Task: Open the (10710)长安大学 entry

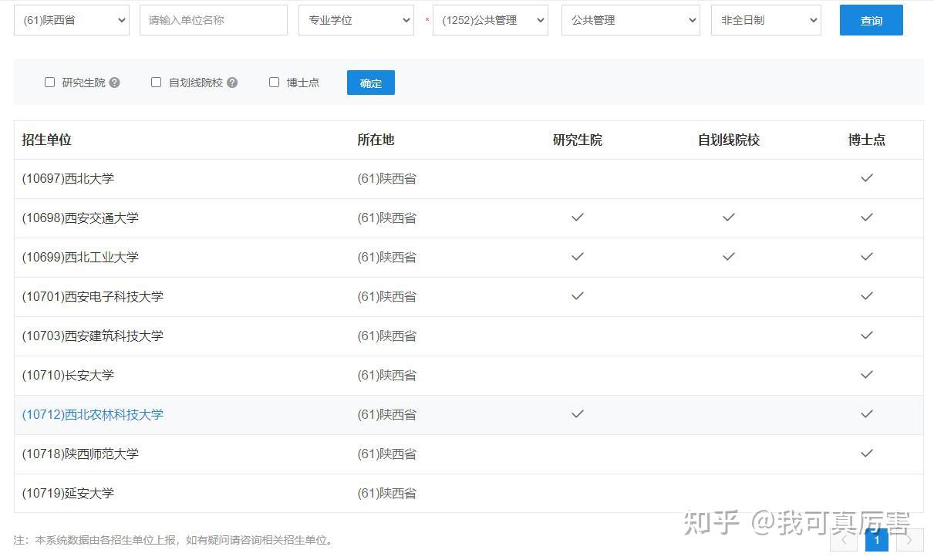Action: click(68, 375)
